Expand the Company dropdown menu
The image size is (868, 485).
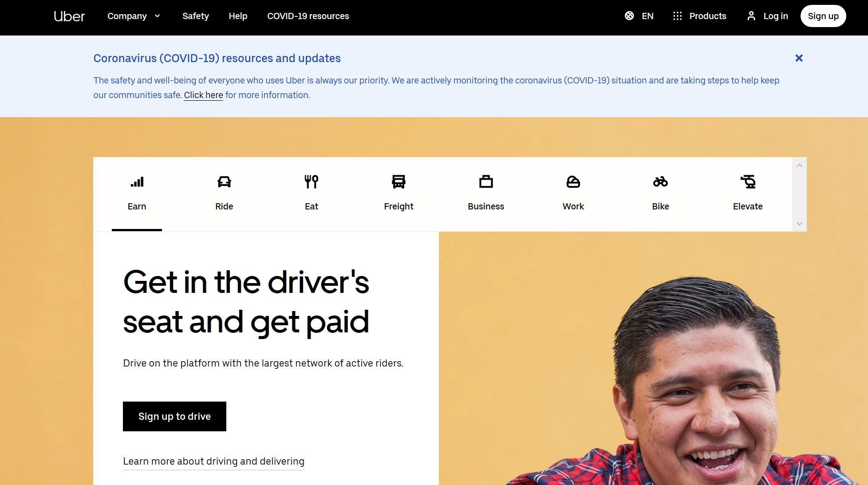pos(134,16)
